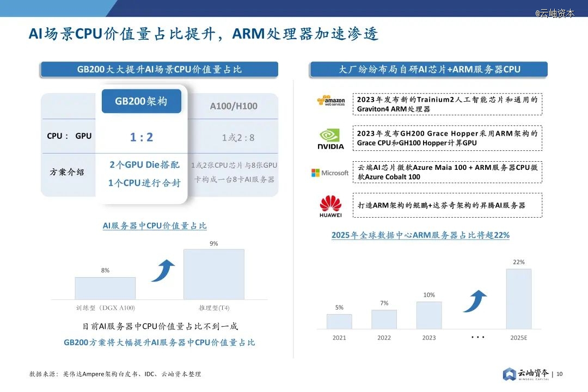Click the GB200大大提升AI场景CPU价值量占比 banner

point(159,69)
